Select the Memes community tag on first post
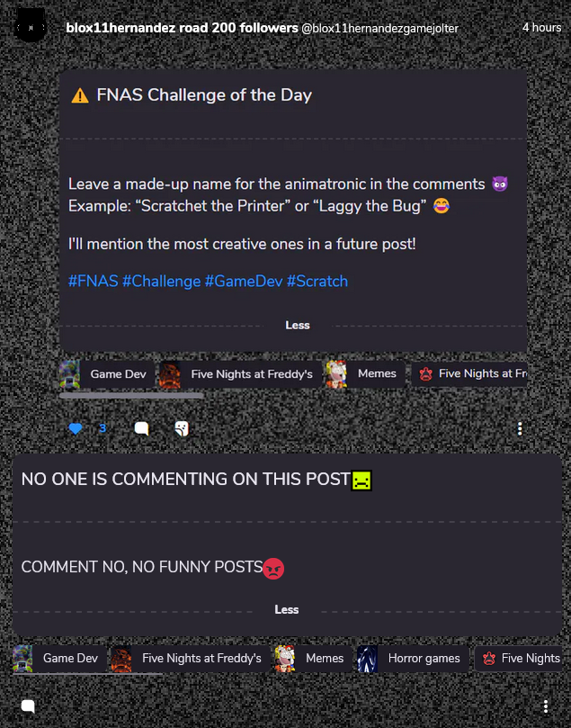 tap(365, 373)
